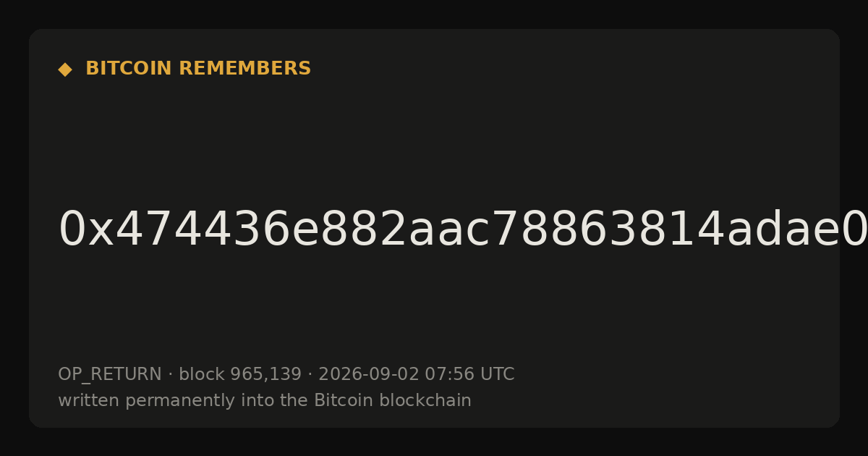This screenshot has width=868, height=456.
Task: Select the word REMEMBERS in the header
Action: (x=244, y=69)
